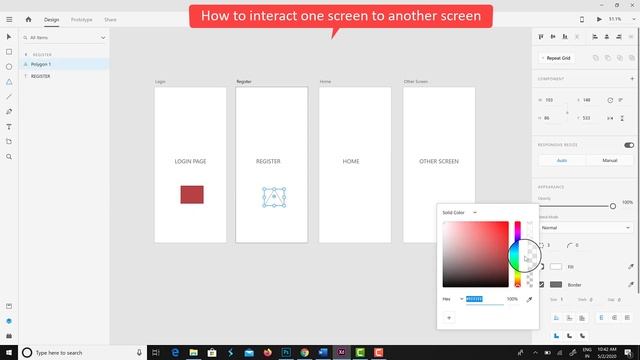Choose Manual responsive resize mode
This screenshot has height=360, width=640.
(x=609, y=160)
